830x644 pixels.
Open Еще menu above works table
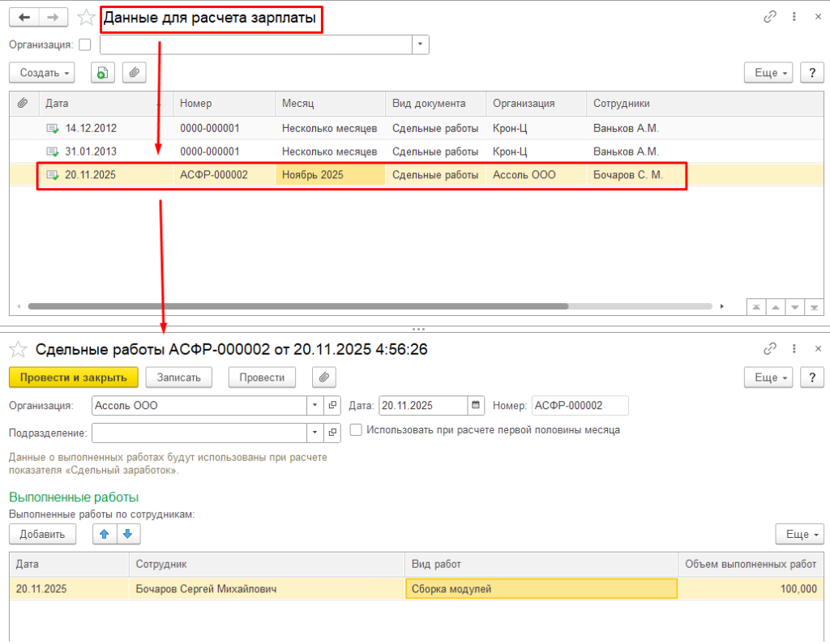(x=799, y=534)
